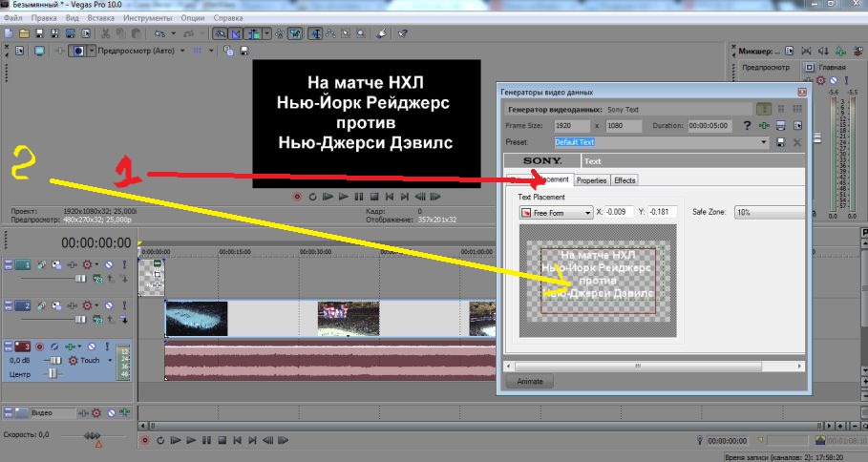Solo video track 1
The width and height of the screenshot is (868, 462).
[x=124, y=265]
